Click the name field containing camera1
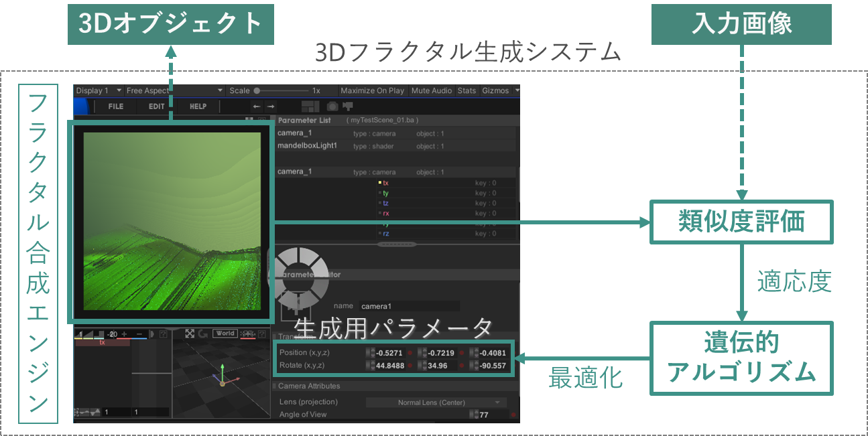 pyautogui.click(x=409, y=306)
